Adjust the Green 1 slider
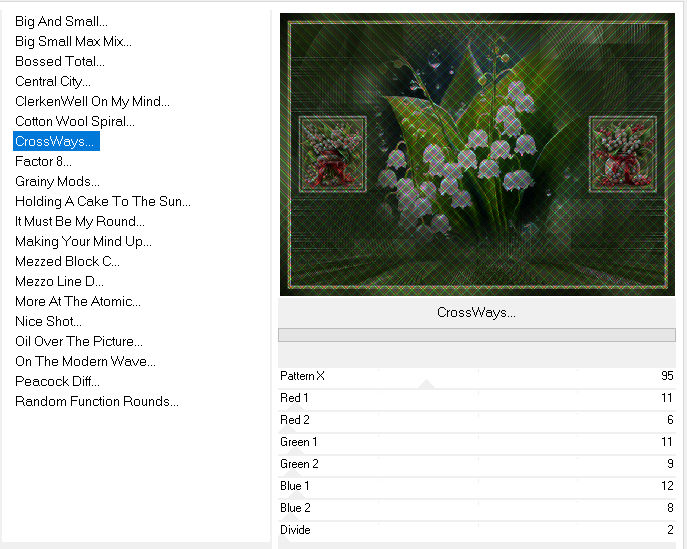This screenshot has height=549, width=687. [x=477, y=444]
